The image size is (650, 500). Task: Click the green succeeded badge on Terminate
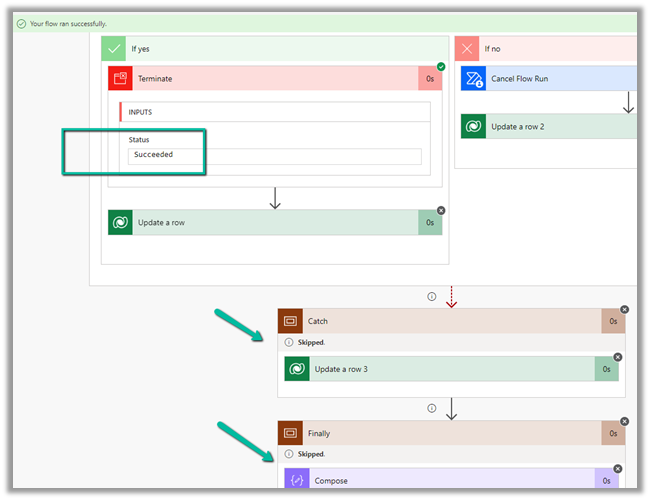click(x=441, y=66)
